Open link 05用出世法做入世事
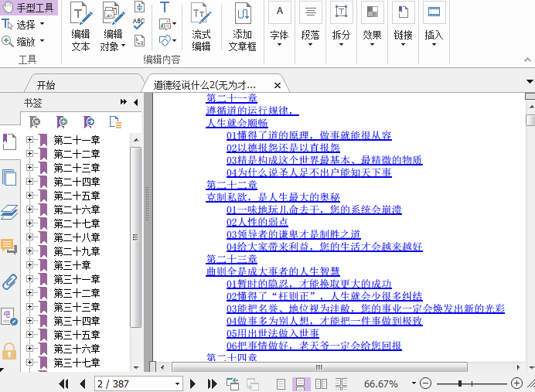The image size is (535, 392). (273, 333)
